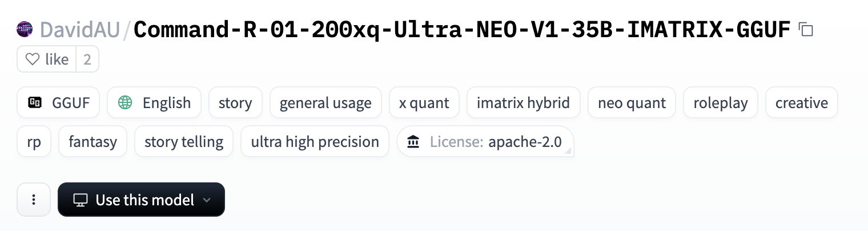The image size is (868, 231).
Task: Select the imatrix hybrid tag
Action: click(524, 103)
